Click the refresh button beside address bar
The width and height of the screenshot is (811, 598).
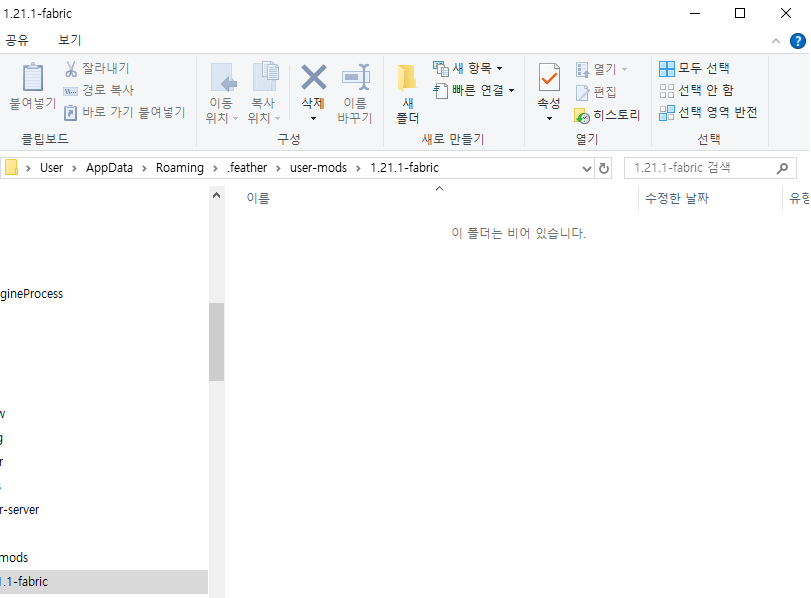point(604,168)
